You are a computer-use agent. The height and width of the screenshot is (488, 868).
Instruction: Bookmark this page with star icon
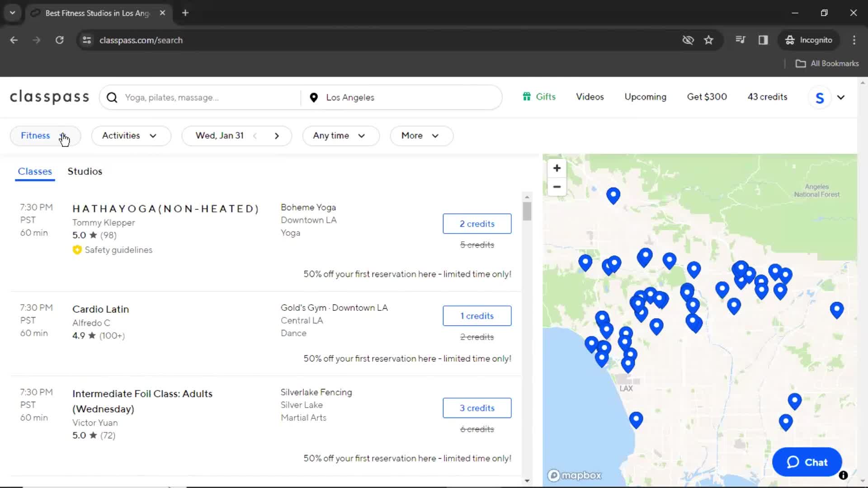(708, 40)
